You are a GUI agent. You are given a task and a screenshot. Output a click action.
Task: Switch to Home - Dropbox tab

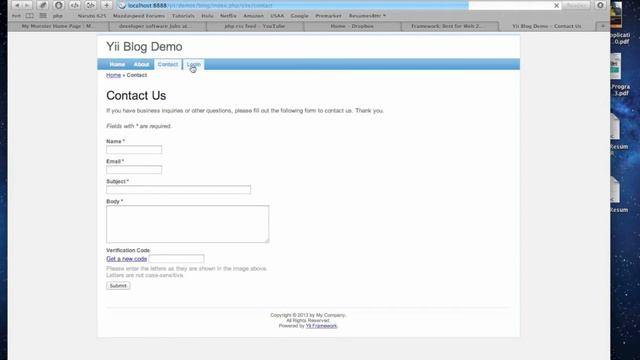(x=352, y=26)
